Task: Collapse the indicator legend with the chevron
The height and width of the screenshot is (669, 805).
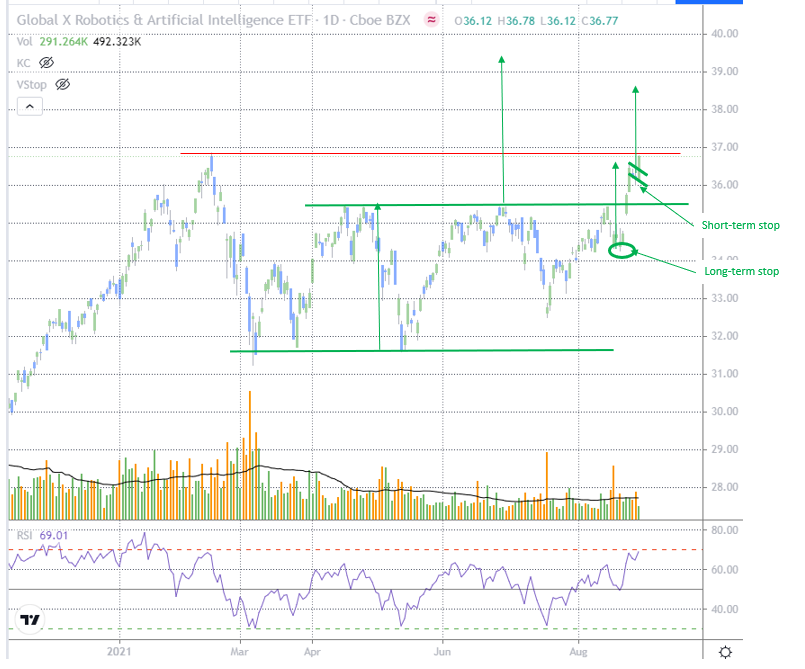Action: [x=30, y=107]
